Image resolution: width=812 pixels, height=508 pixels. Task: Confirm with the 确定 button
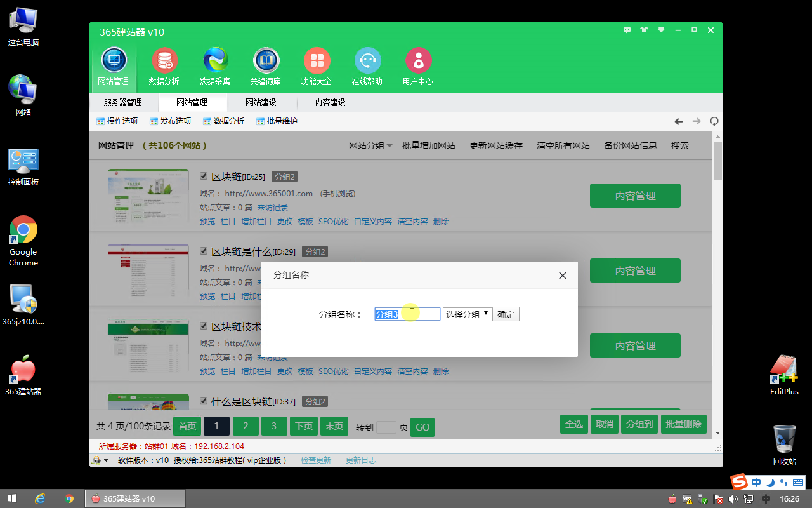[x=506, y=314]
